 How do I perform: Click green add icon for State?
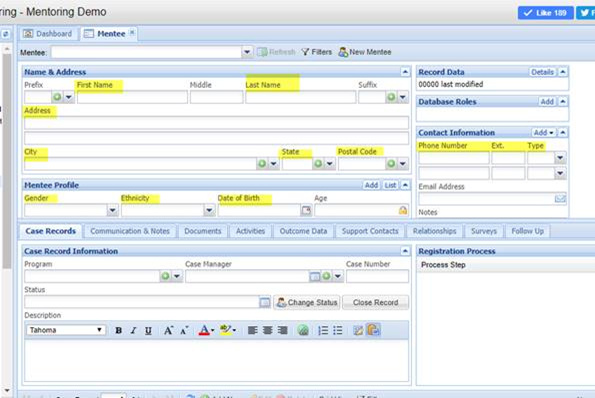point(318,164)
